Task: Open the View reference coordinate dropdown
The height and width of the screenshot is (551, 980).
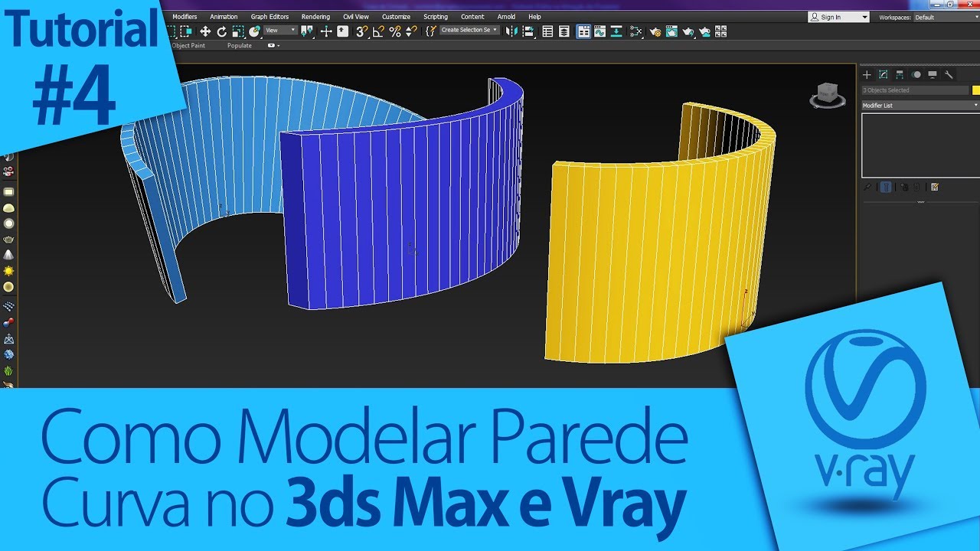Action: (281, 31)
